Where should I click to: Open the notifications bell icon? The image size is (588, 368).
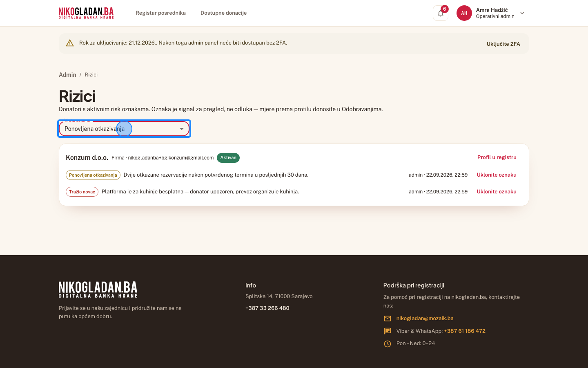(x=441, y=13)
